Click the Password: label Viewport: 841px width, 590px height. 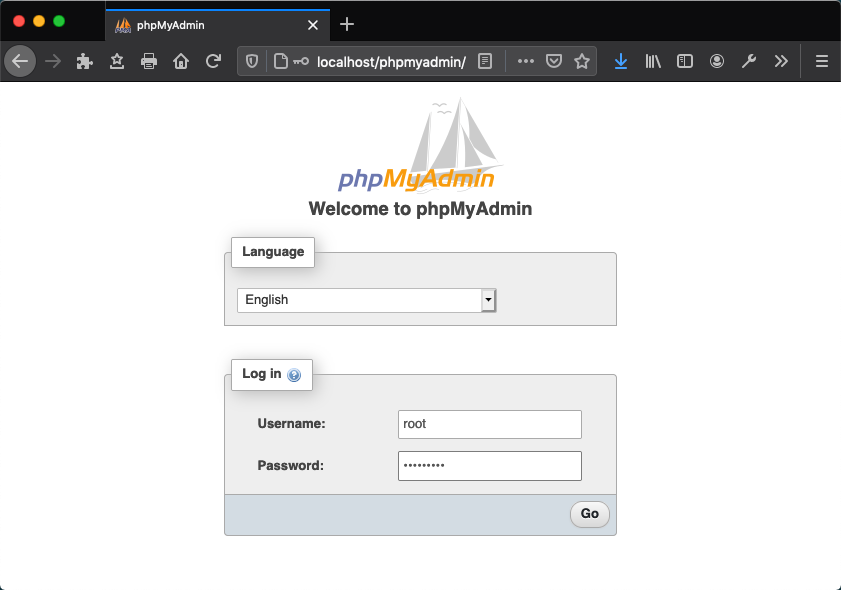[291, 466]
